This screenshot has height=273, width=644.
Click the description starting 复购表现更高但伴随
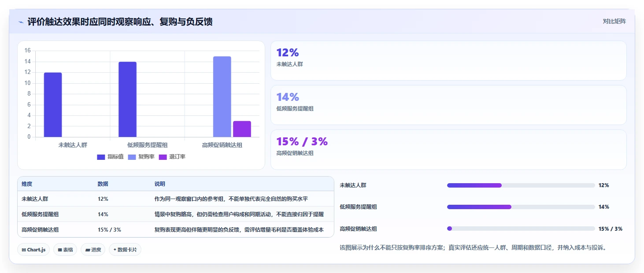point(239,229)
